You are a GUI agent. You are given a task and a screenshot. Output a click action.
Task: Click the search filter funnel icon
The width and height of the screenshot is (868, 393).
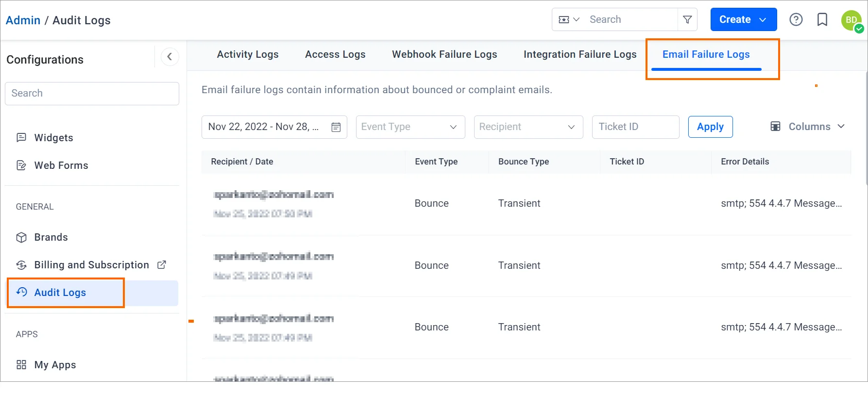[x=687, y=19]
